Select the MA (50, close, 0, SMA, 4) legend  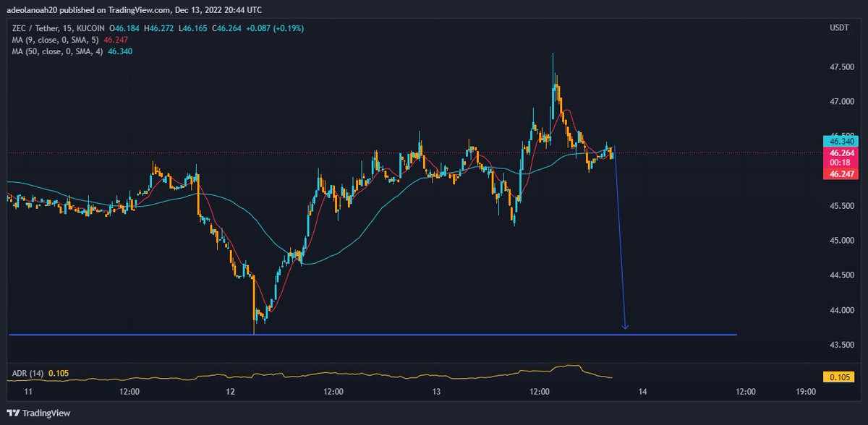coord(59,51)
